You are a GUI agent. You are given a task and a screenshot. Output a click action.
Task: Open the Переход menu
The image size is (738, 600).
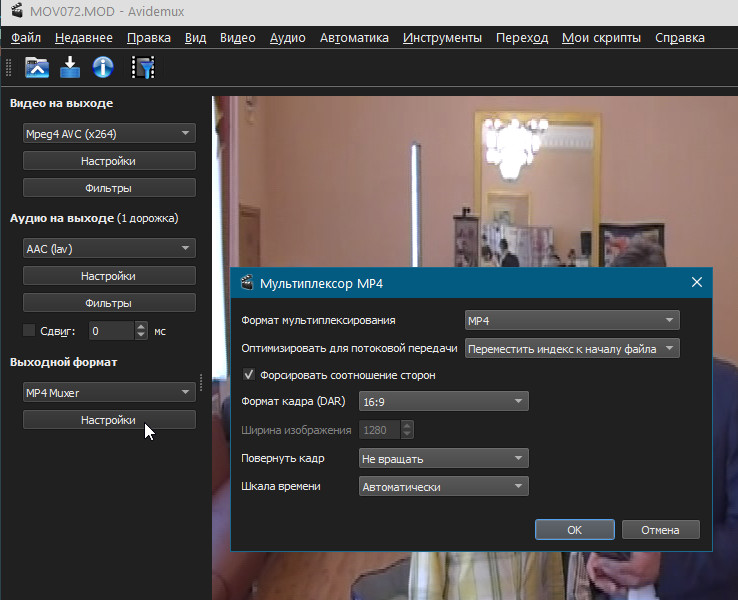pyautogui.click(x=522, y=38)
